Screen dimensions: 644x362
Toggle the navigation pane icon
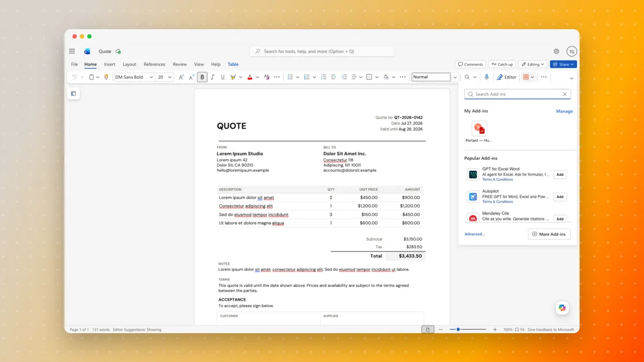pos(74,93)
